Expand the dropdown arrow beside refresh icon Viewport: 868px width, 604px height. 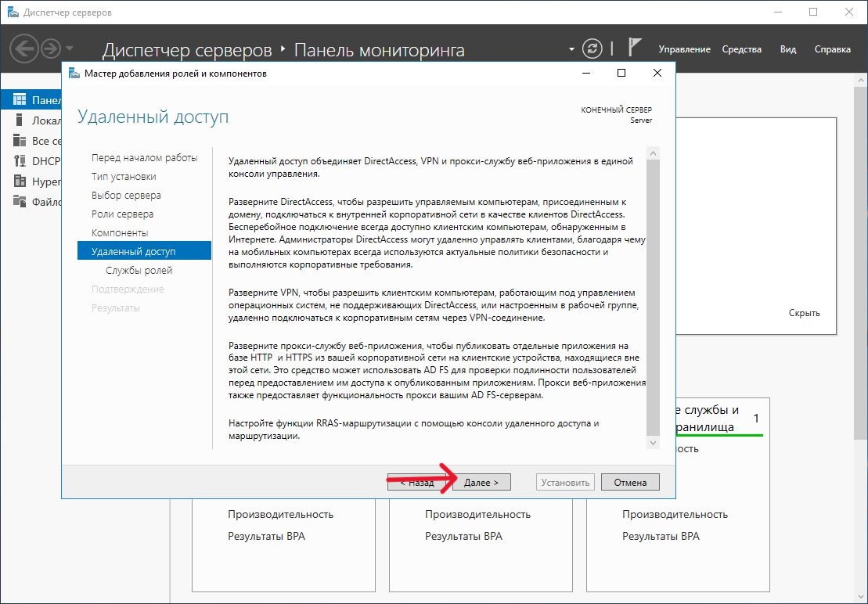(571, 49)
